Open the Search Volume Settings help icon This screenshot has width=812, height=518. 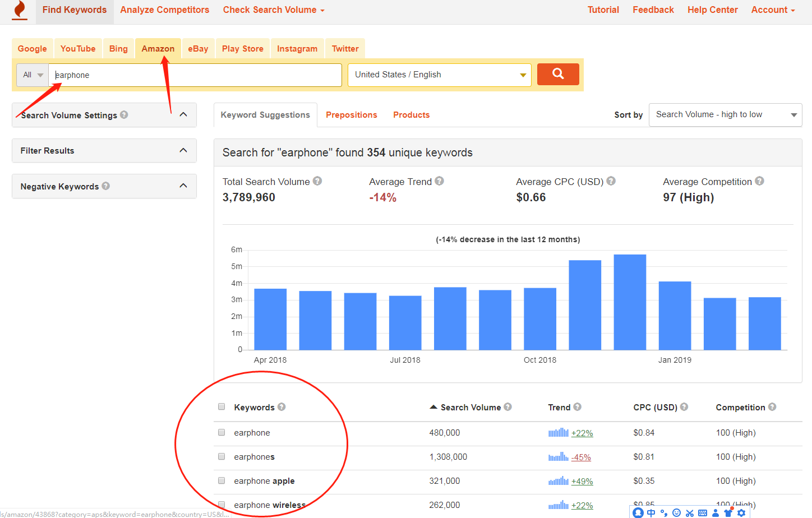coord(124,114)
